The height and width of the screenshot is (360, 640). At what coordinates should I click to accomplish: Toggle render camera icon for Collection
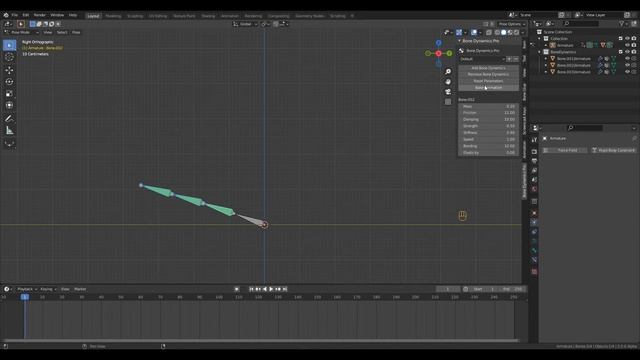[x=634, y=38]
